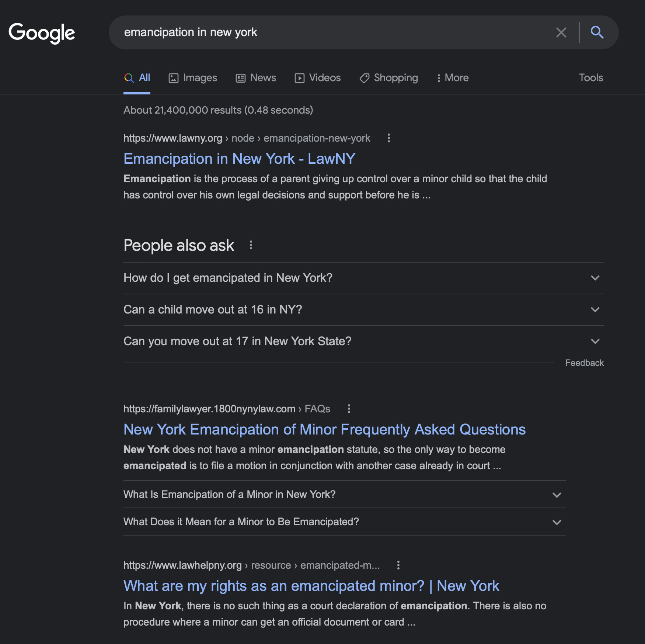Open the More menu
This screenshot has height=644, width=645.
453,78
